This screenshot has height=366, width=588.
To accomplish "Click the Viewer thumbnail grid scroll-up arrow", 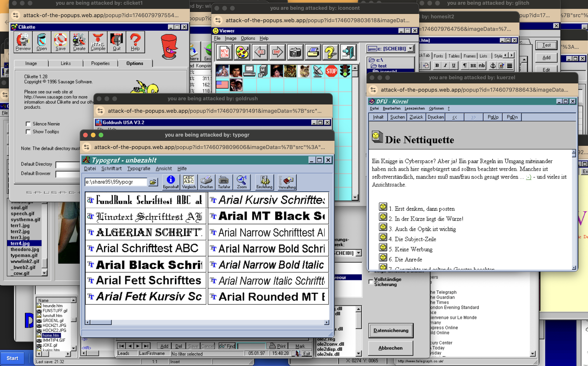I will [355, 68].
